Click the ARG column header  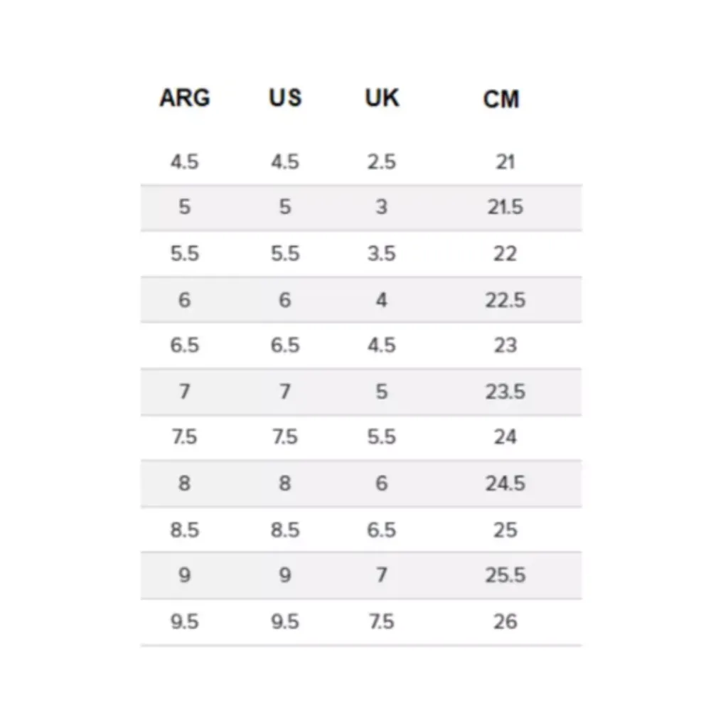point(185,98)
